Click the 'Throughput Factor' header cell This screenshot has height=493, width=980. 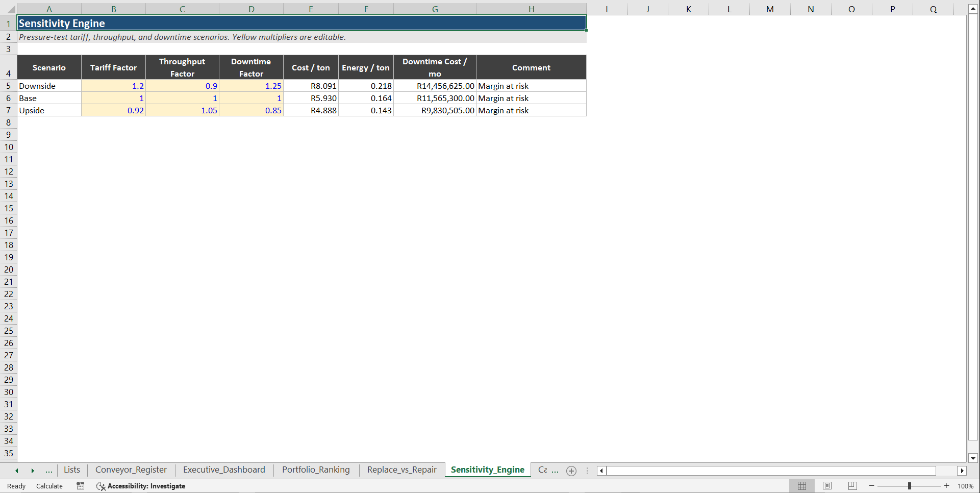[182, 67]
